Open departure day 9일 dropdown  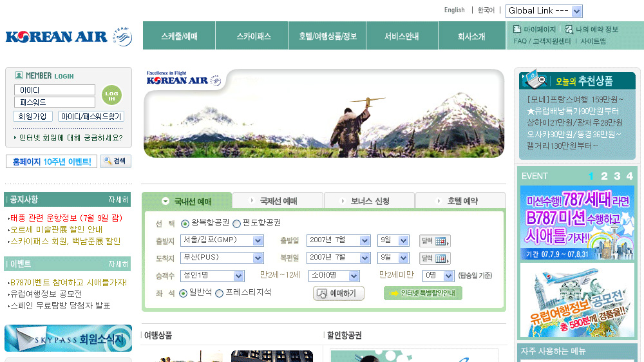click(393, 240)
